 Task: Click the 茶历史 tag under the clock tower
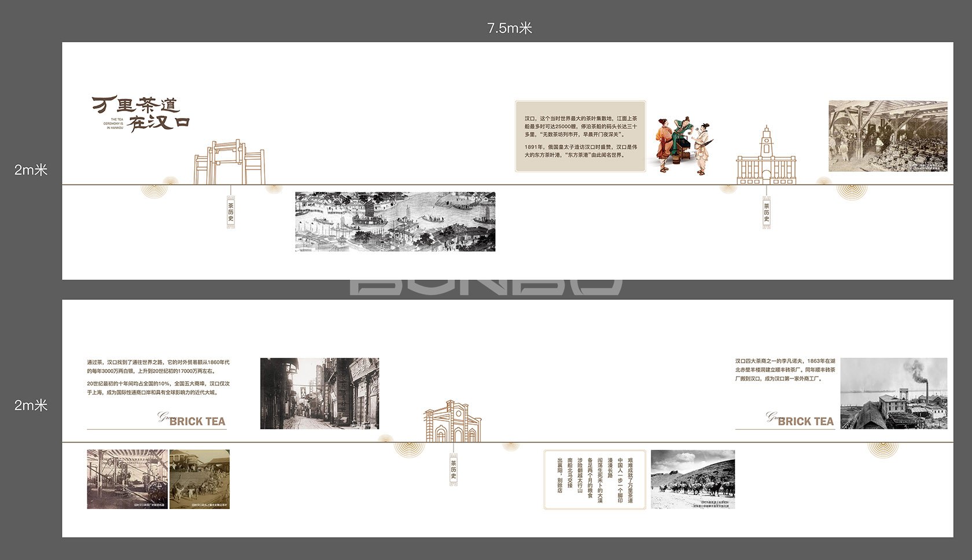(x=767, y=212)
